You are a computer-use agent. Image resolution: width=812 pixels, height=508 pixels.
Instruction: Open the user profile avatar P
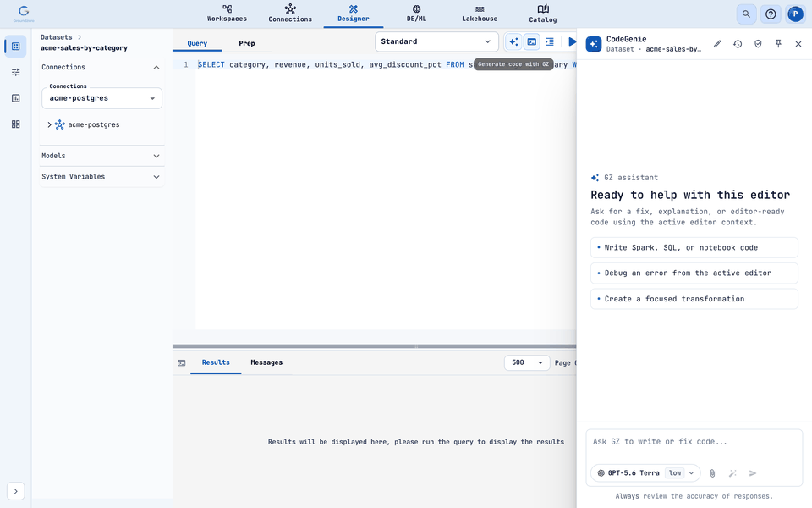point(795,14)
